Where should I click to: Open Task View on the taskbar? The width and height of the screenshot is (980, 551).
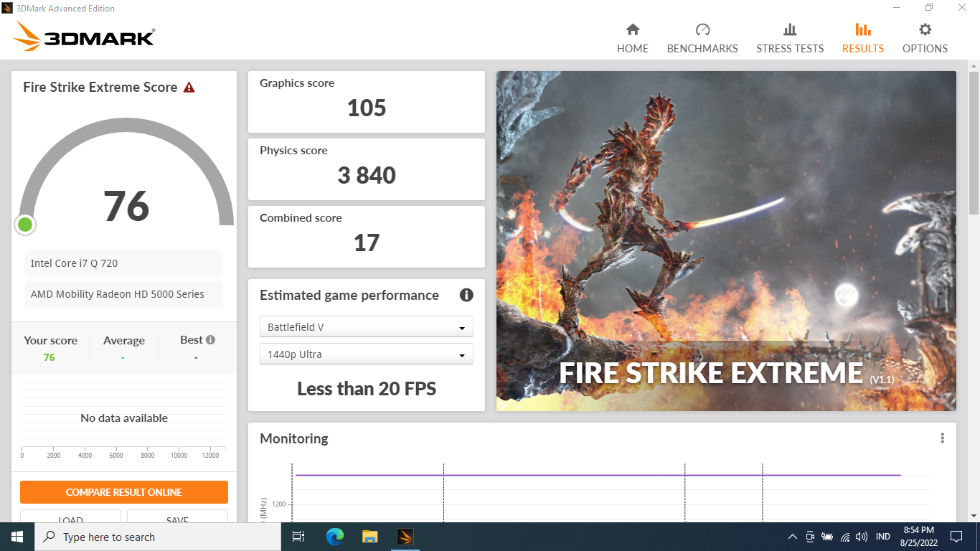pos(298,537)
